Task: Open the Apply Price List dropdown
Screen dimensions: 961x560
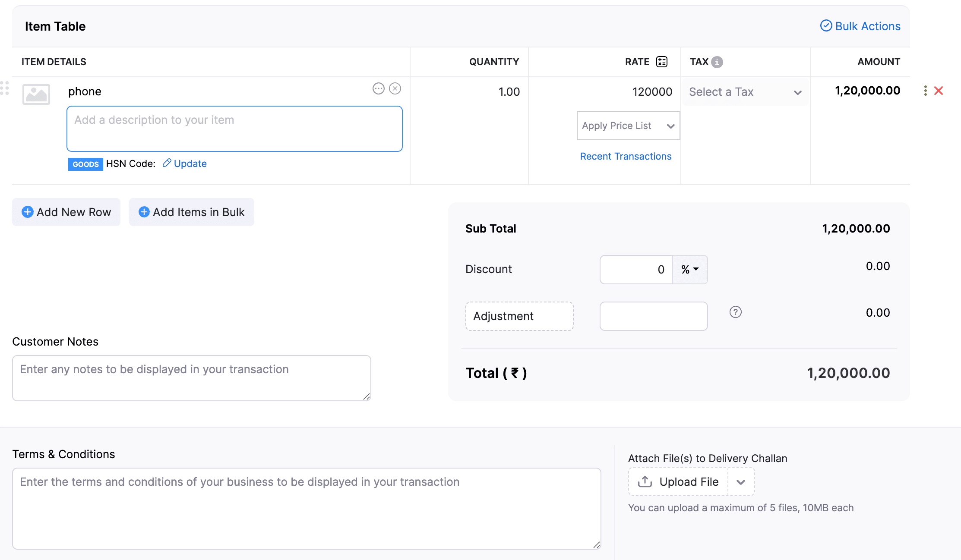Action: tap(628, 126)
